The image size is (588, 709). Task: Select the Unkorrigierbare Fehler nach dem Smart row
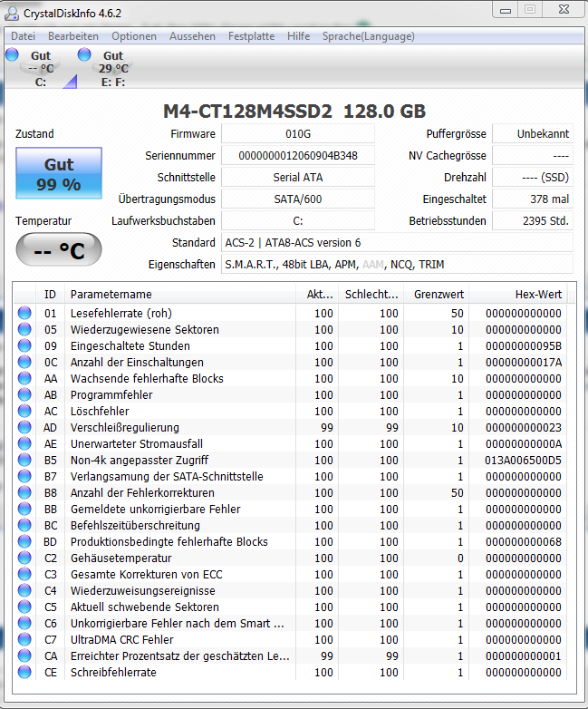pyautogui.click(x=290, y=623)
